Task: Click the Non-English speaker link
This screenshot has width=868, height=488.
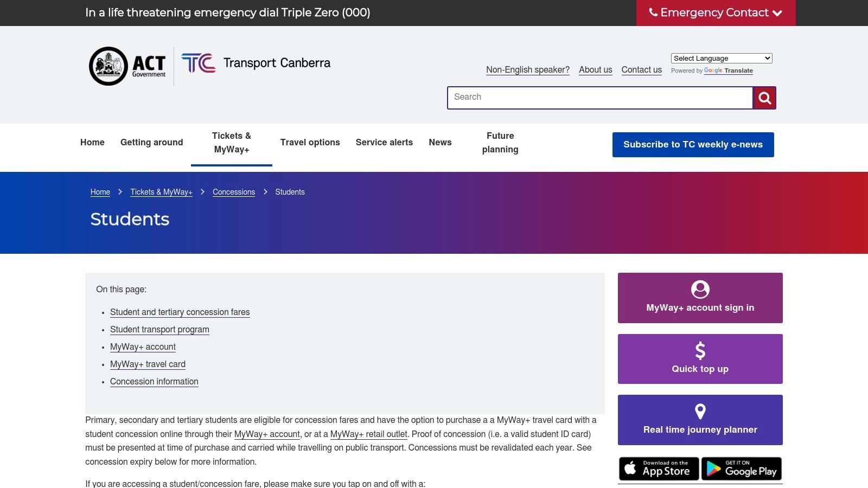Action: [x=527, y=69]
